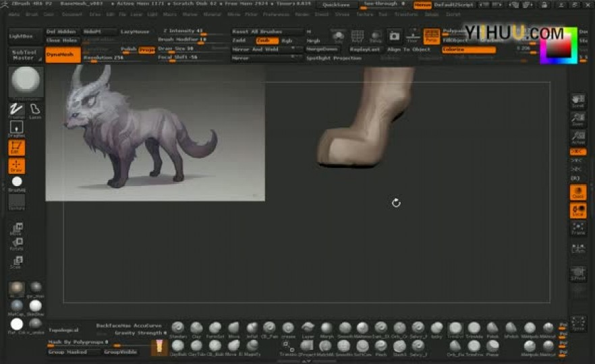Select the Clay brush
The image size is (595, 364).
click(x=196, y=329)
